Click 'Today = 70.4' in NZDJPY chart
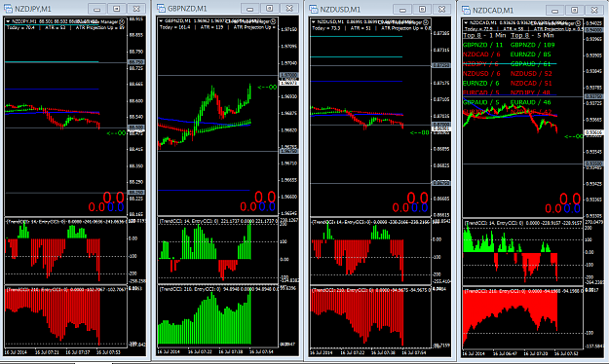Screen dimensions: 609x364 point(20,27)
